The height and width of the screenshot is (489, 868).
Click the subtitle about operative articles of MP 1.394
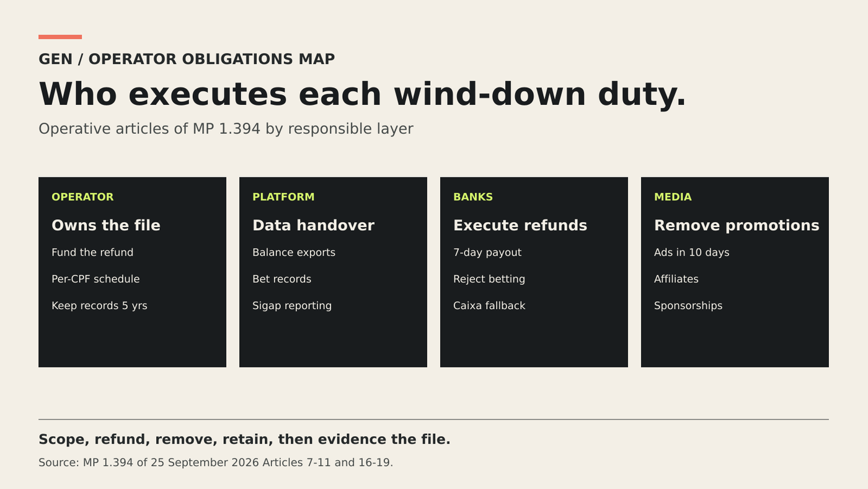pyautogui.click(x=226, y=128)
